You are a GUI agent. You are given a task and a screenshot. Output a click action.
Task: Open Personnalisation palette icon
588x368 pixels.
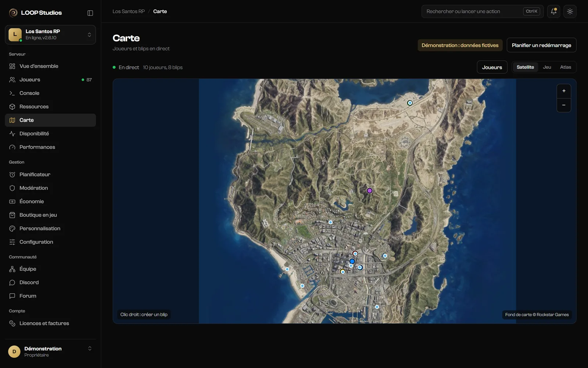coord(12,229)
